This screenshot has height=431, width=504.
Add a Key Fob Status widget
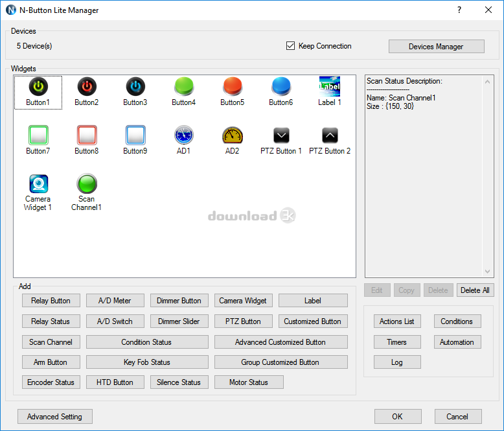(x=147, y=362)
